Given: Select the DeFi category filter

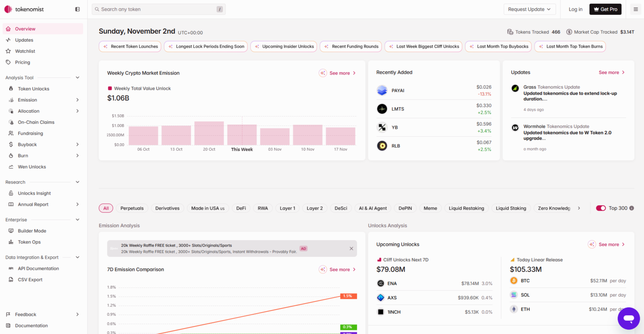Looking at the screenshot, I should 241,208.
